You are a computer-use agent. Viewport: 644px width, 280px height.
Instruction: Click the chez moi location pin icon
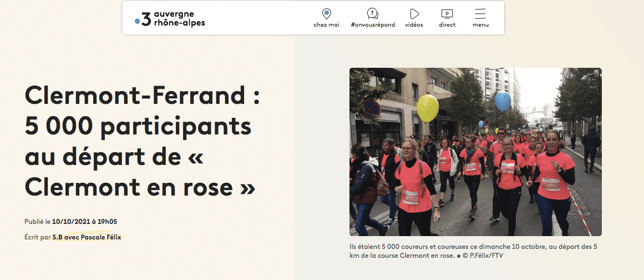[x=327, y=14]
